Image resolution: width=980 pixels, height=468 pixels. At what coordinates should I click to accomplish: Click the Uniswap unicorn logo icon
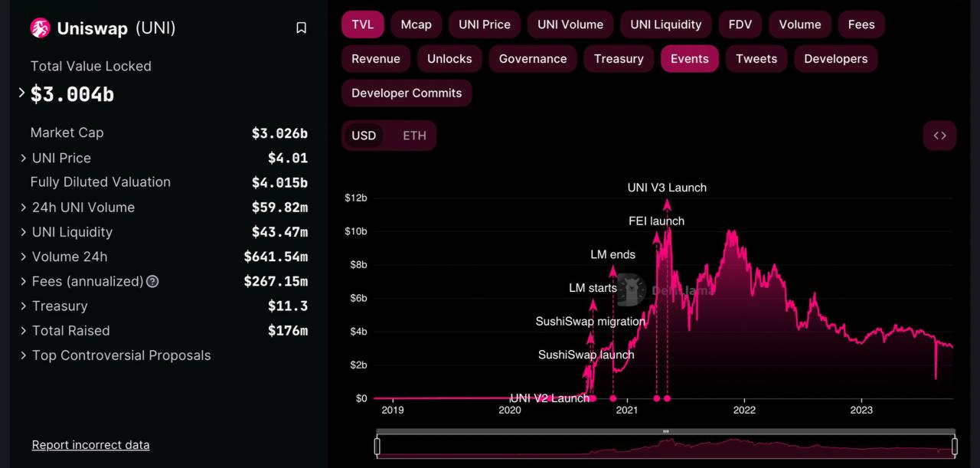[40, 28]
